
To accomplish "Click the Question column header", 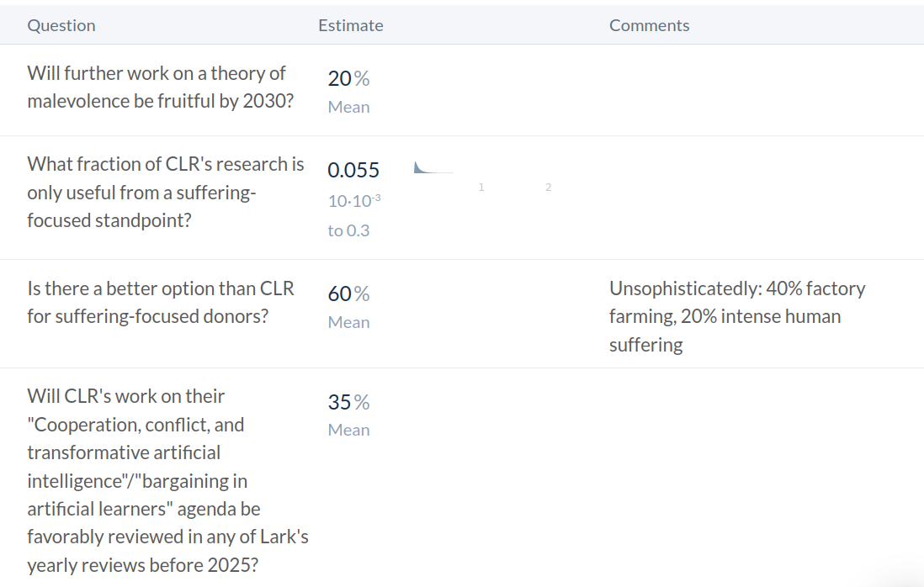I will 61,25.
